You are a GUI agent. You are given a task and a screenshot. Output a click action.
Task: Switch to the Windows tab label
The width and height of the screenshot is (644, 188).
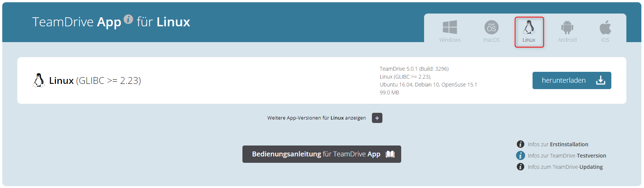(450, 40)
